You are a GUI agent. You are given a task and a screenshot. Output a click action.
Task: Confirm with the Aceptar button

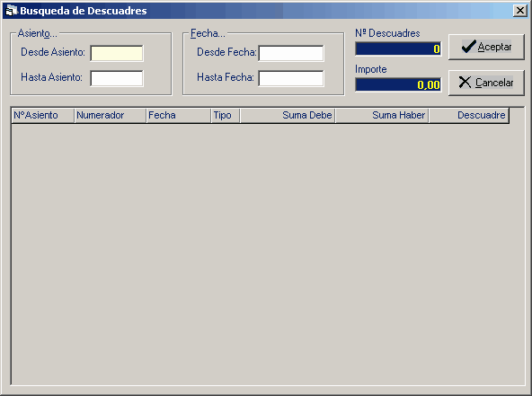point(486,47)
